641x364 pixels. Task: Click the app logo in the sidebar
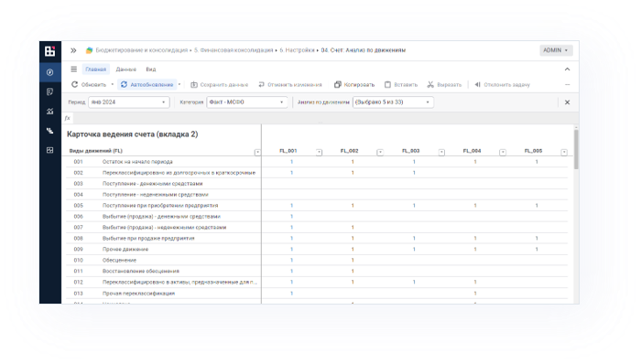click(49, 51)
